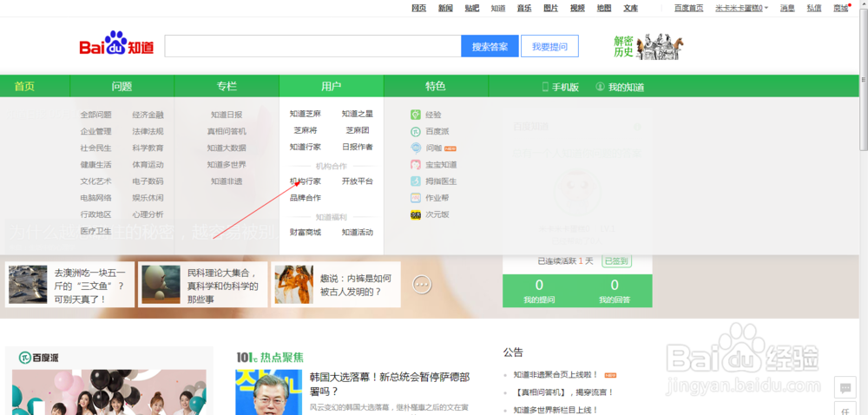Click the 手机版 phone icon
Screen dimensions: 868x415
pos(545,87)
